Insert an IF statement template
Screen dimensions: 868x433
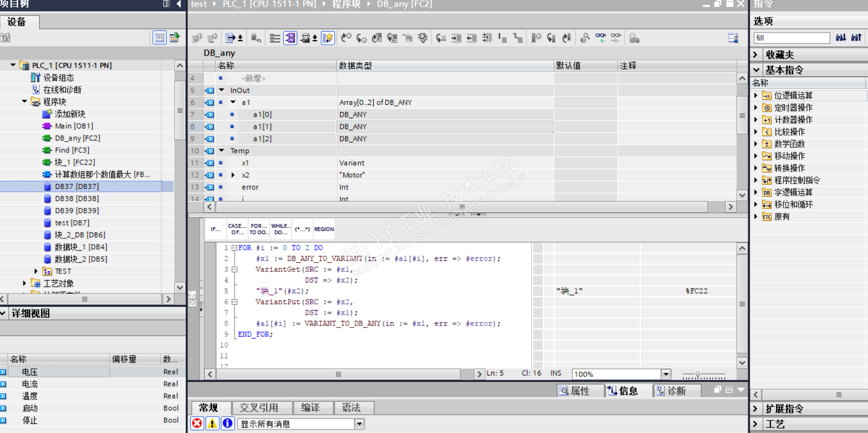click(216, 229)
